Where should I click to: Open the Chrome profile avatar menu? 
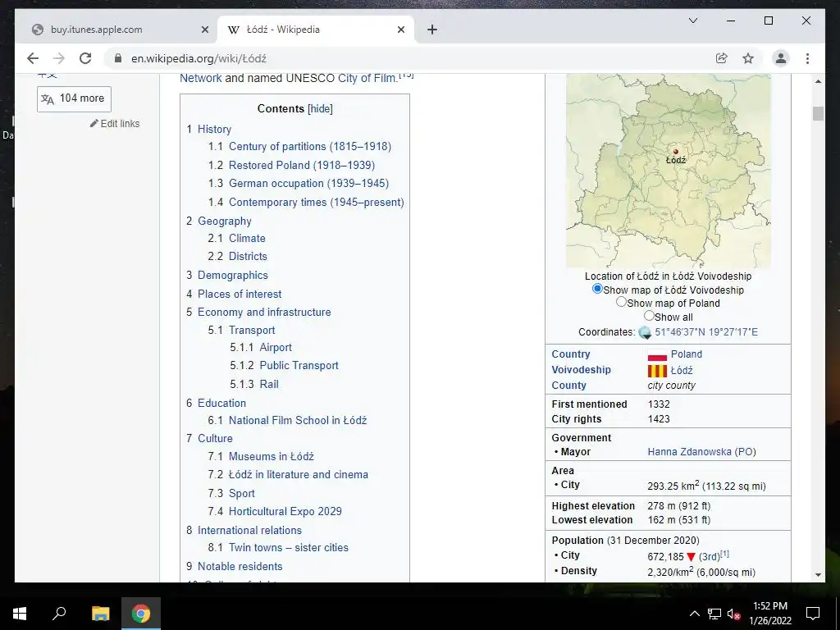click(x=781, y=58)
